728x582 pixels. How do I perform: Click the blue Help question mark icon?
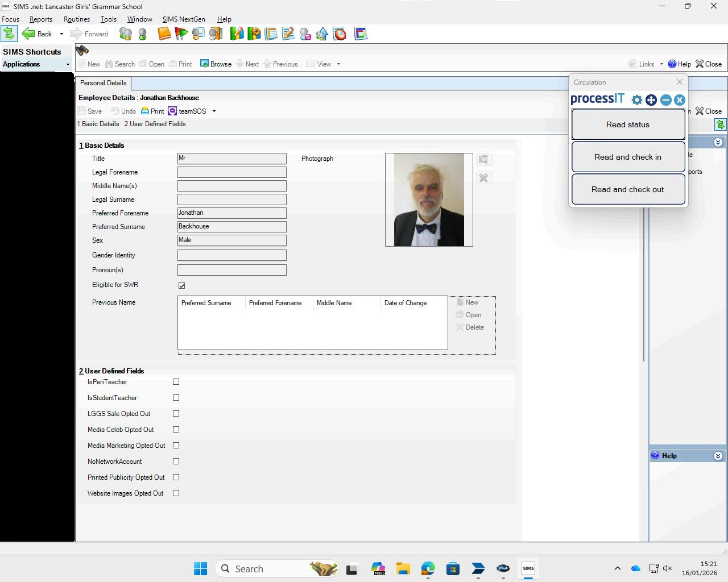(x=672, y=64)
